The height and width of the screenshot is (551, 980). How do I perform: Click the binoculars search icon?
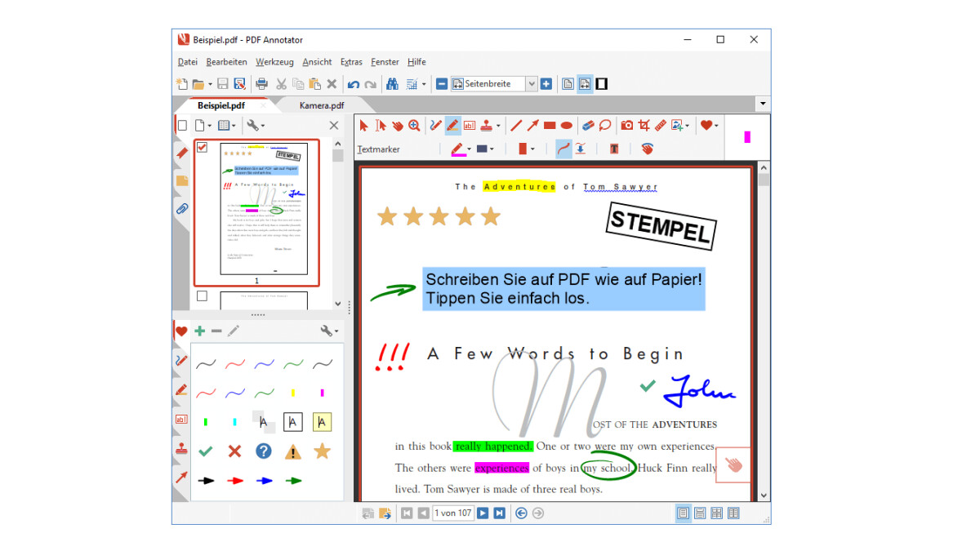tap(392, 84)
